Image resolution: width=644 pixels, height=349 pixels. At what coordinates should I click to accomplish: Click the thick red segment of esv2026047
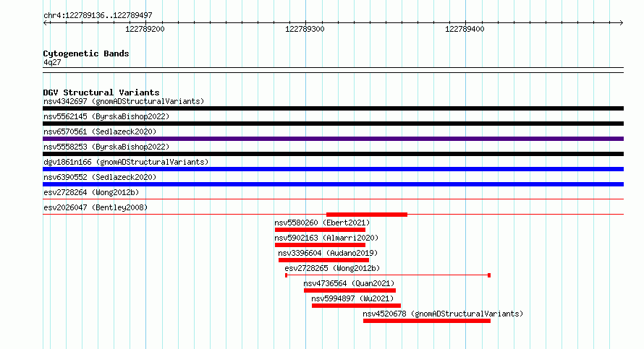367,215
